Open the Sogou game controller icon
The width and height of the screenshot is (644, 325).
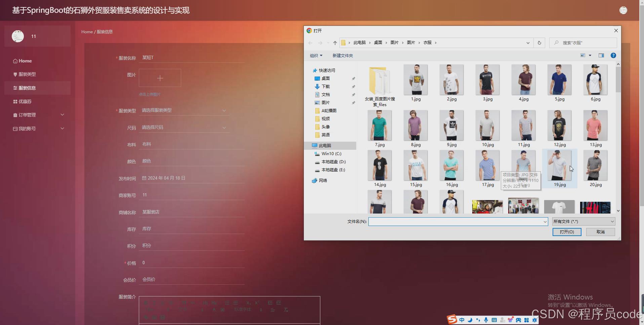(518, 320)
